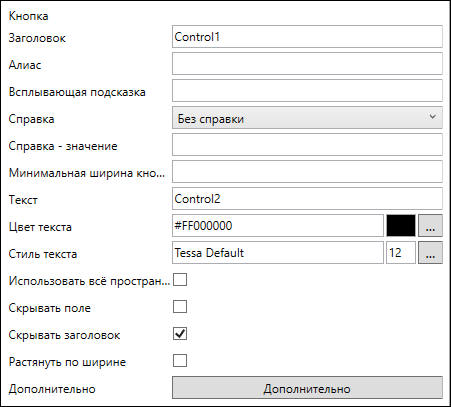Focus the Справка - значение field
The height and width of the screenshot is (407, 451).
(307, 145)
